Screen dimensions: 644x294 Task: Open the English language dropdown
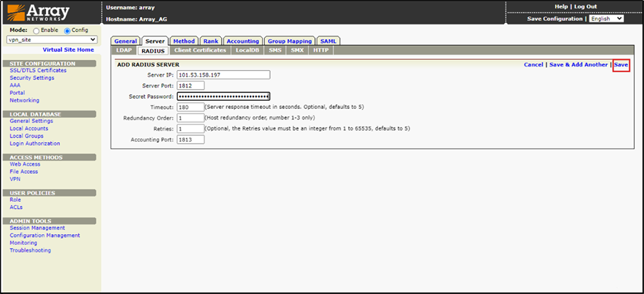coord(606,19)
